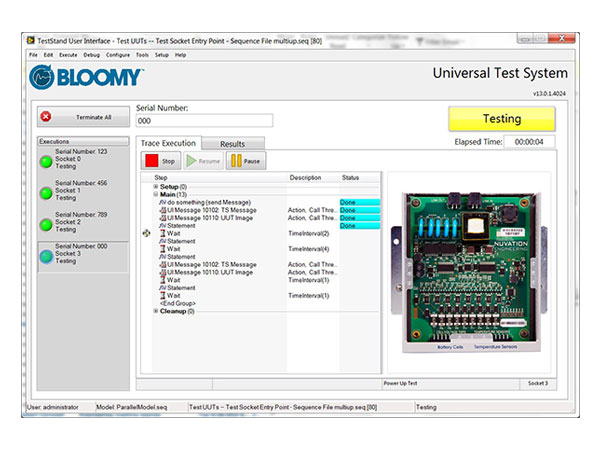Click the green status LED for Socket 1

[46, 193]
